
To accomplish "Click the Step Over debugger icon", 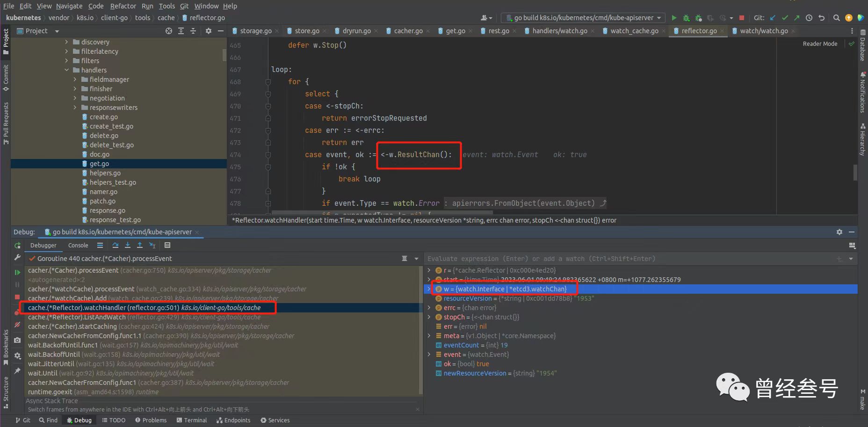I will click(x=116, y=245).
